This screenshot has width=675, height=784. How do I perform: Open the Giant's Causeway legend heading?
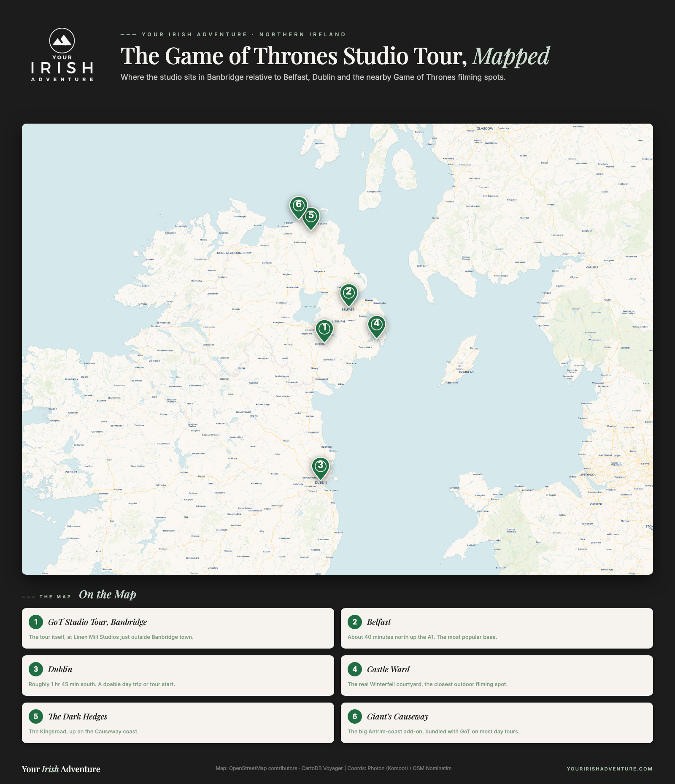(x=398, y=716)
